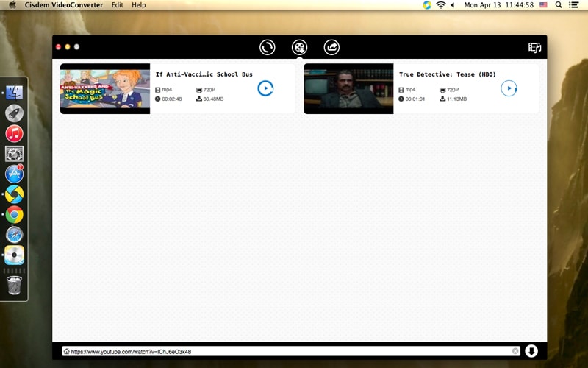This screenshot has height=368, width=588.
Task: Open the Help menu
Action: tap(139, 5)
